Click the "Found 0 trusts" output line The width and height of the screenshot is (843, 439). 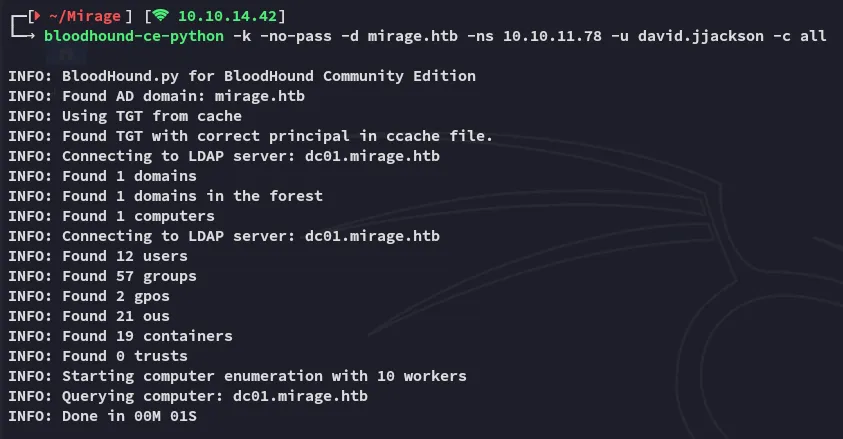click(x=97, y=356)
